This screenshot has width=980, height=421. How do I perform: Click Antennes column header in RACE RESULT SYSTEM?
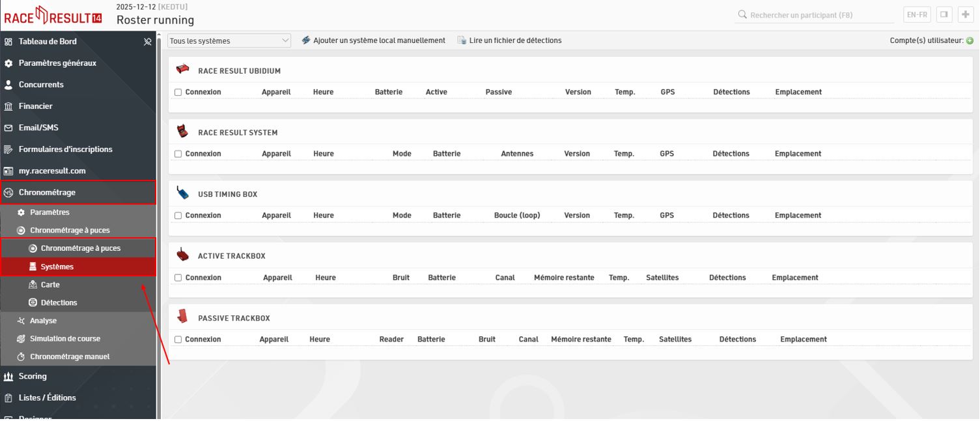pos(517,154)
